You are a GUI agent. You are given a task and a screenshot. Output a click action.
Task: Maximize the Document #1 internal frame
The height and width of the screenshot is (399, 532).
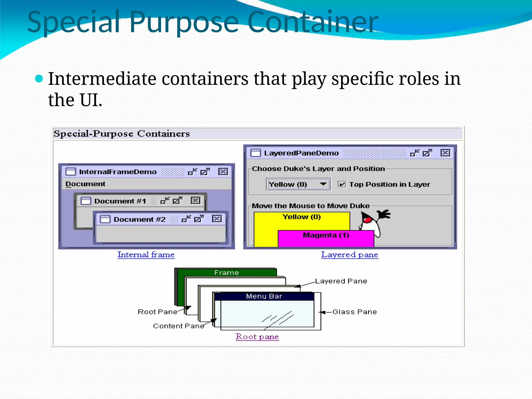[178, 201]
